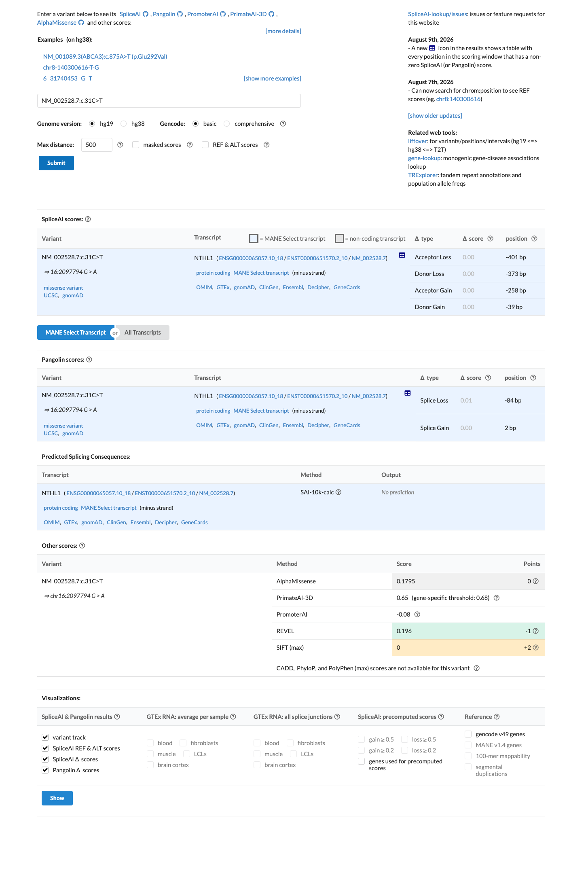Viewport: 588px width, 890px height.
Task: Click SpliceAI & Pangolin results help icon
Action: coord(117,717)
